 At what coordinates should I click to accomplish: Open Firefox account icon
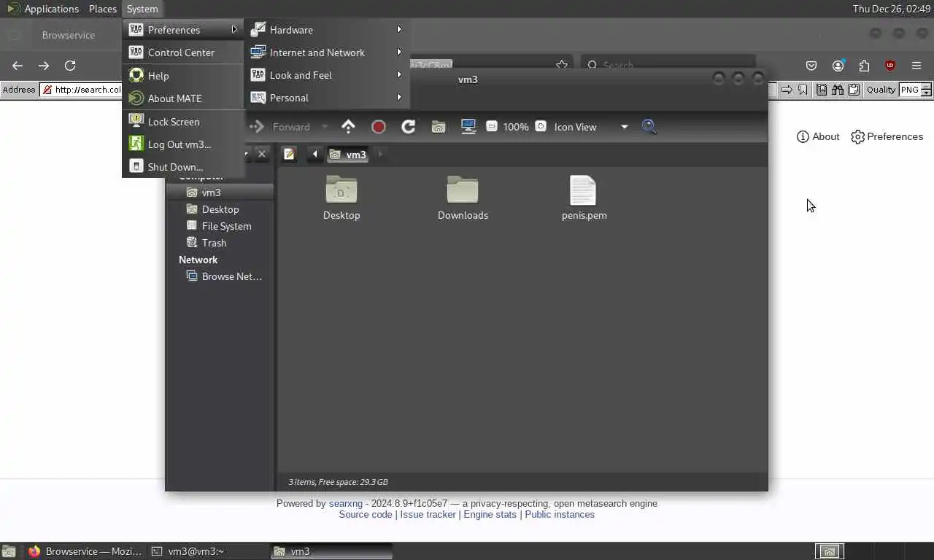(x=838, y=66)
